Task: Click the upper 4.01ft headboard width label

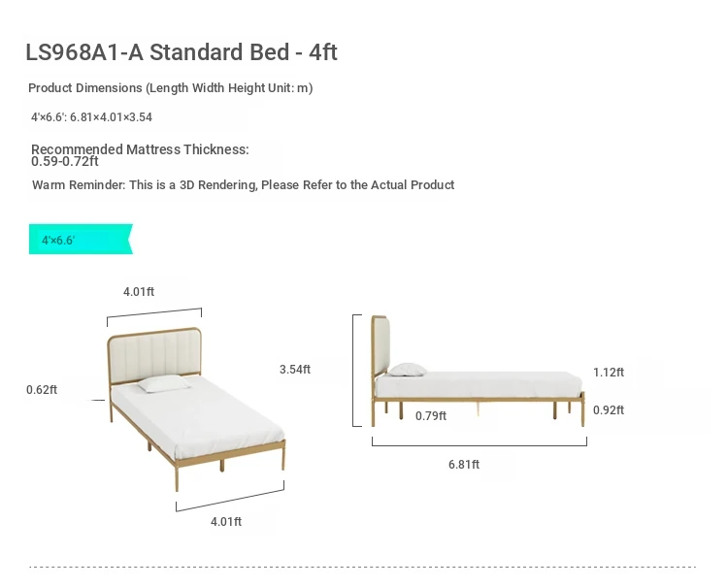Action: pos(139,292)
